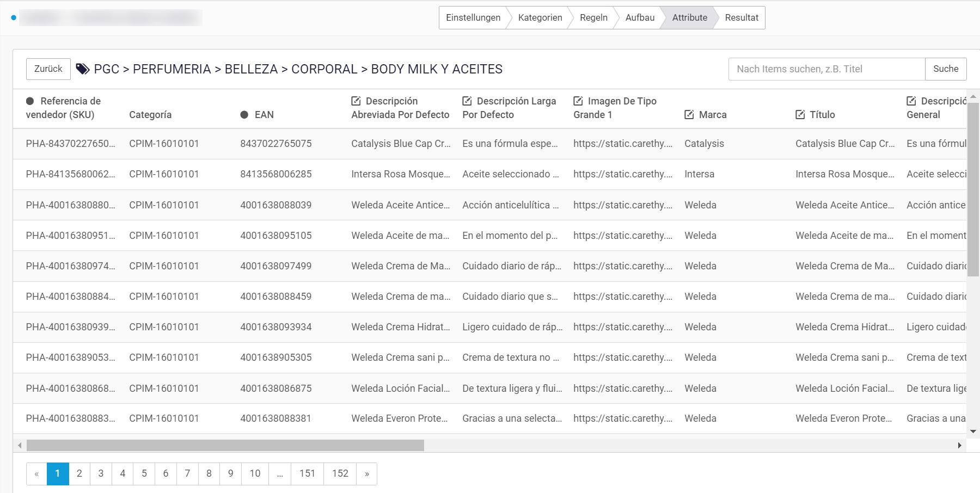
Task: Click edit icon next to Descripción General header
Action: 911,101
